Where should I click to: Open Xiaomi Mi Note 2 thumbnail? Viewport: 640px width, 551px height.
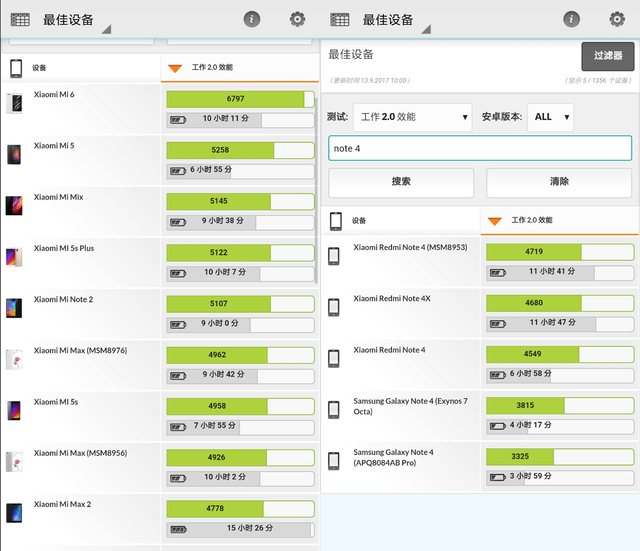pyautogui.click(x=14, y=308)
